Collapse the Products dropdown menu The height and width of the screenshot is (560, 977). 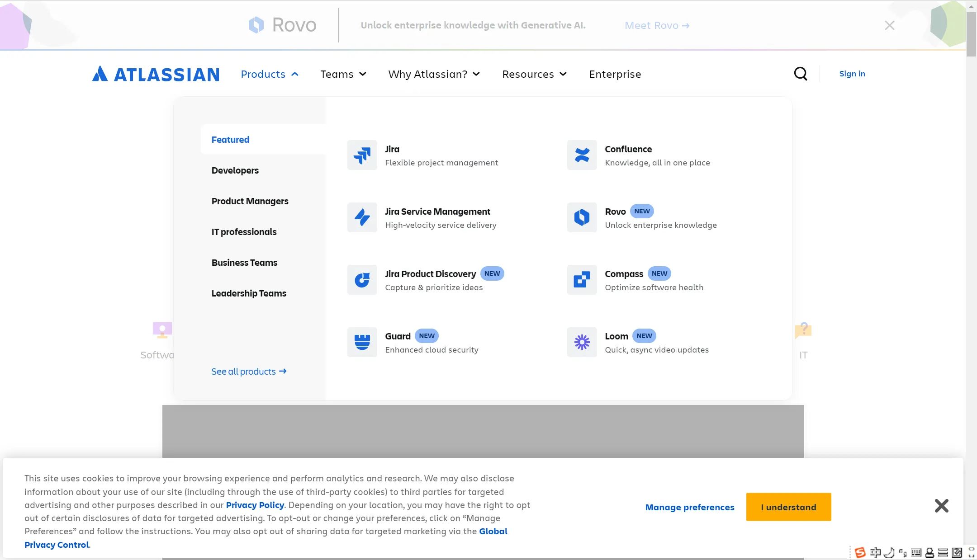point(270,74)
